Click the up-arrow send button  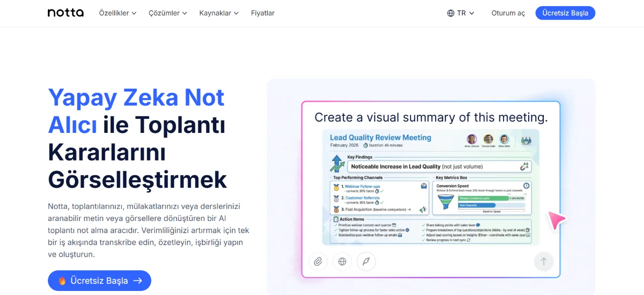(x=544, y=261)
